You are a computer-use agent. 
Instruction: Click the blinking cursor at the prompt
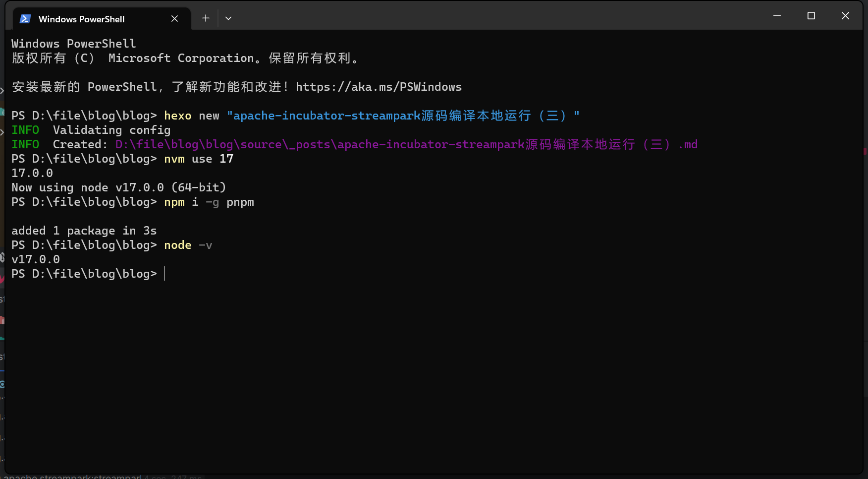click(x=164, y=274)
